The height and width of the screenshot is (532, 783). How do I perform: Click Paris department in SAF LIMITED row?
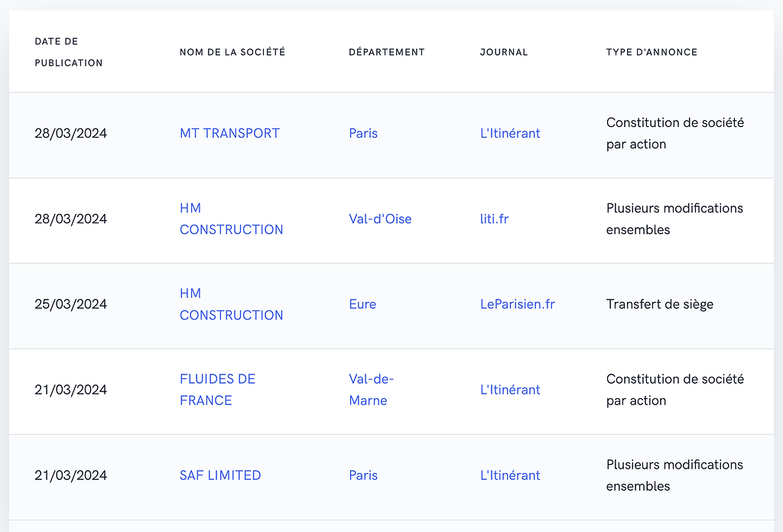tap(363, 475)
